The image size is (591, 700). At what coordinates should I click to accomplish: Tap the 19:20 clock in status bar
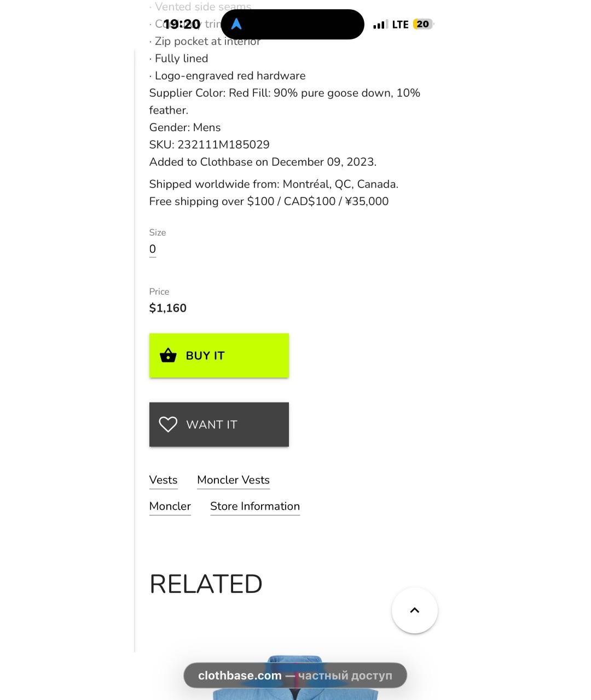tap(182, 24)
